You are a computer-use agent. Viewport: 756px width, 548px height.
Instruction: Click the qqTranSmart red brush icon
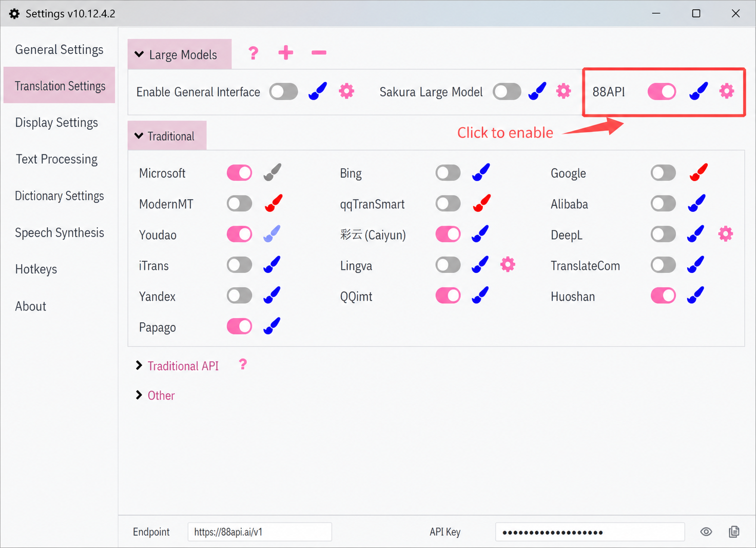click(481, 203)
